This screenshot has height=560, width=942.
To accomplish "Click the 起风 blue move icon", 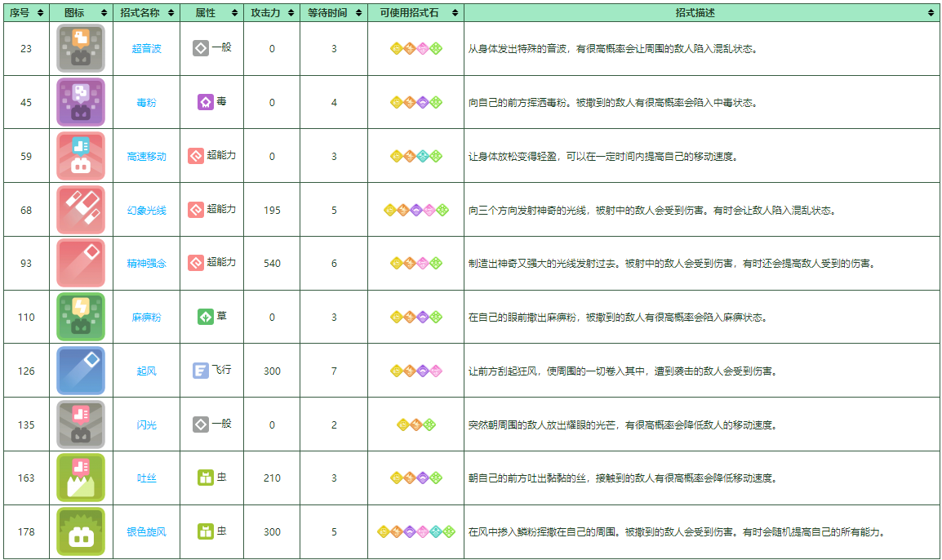I will pos(81,371).
